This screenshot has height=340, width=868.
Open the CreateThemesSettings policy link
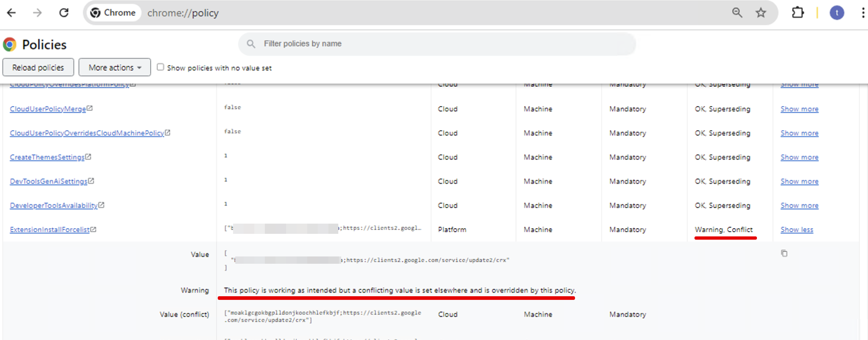pos(47,157)
